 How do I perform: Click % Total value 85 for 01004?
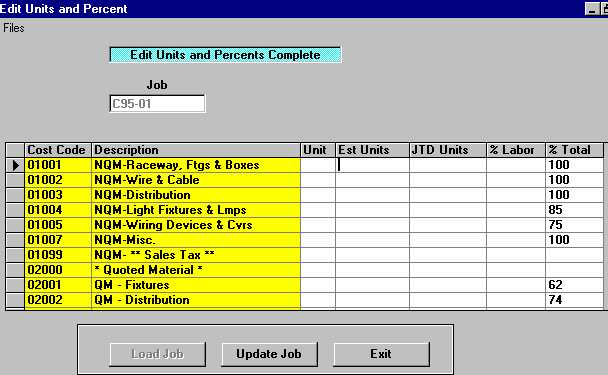[x=575, y=210]
